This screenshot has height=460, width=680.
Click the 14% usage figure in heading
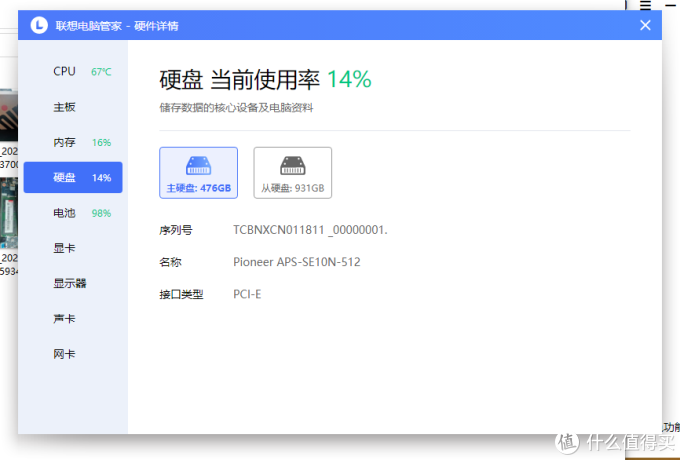349,79
